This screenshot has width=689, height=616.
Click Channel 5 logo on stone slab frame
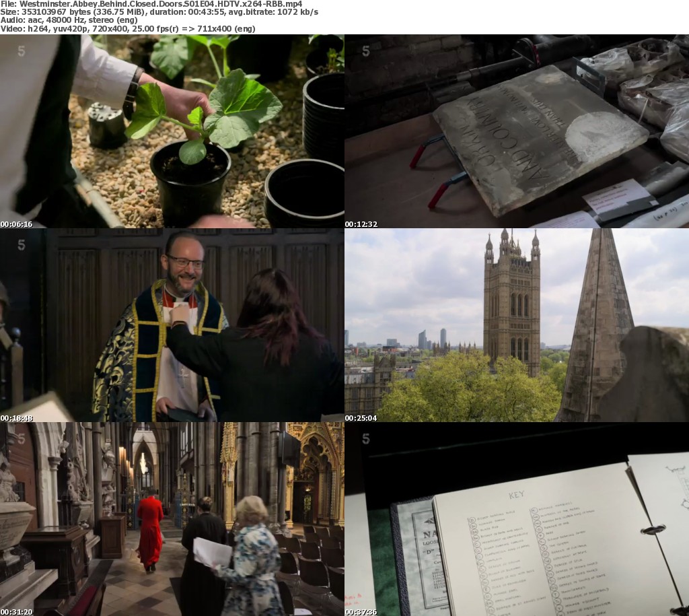[x=365, y=51]
